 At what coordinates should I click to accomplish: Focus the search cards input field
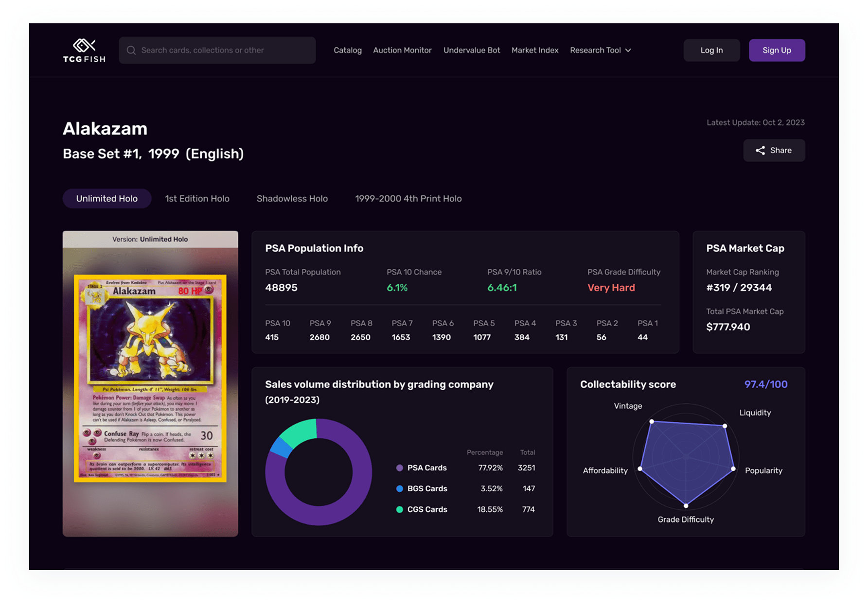[x=217, y=51]
